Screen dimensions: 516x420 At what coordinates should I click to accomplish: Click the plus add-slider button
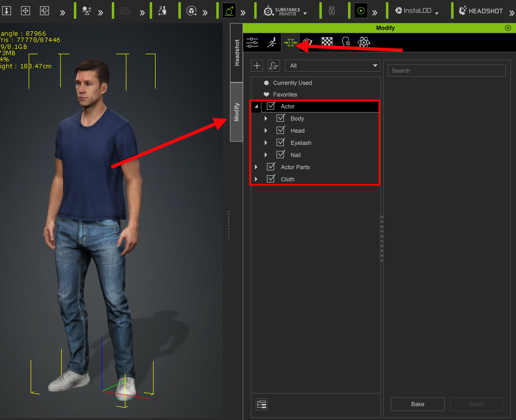pos(257,66)
